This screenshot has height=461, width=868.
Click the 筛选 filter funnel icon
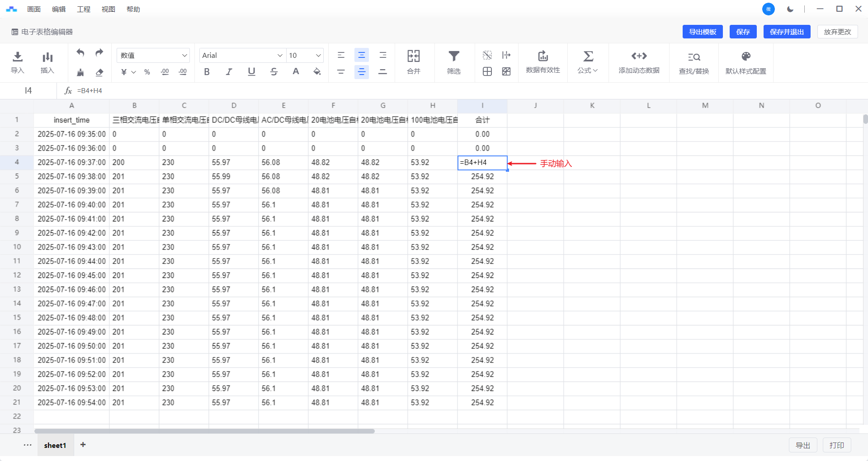click(453, 56)
